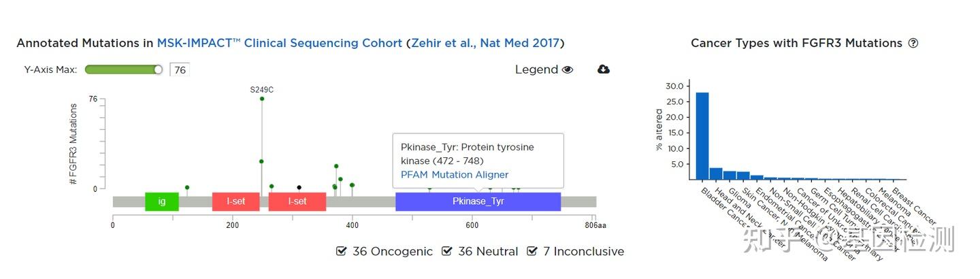Toggle the 7 Inconclusive checkbox
The image size is (980, 279).
click(532, 252)
